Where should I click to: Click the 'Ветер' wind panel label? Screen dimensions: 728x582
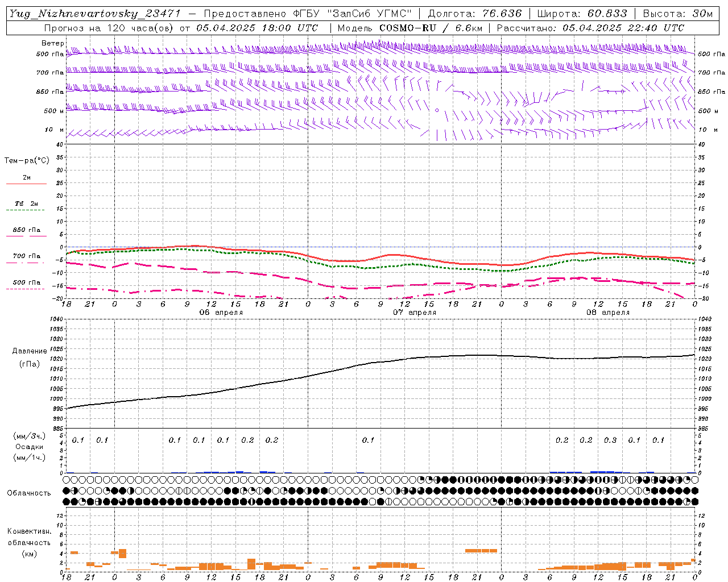point(53,43)
